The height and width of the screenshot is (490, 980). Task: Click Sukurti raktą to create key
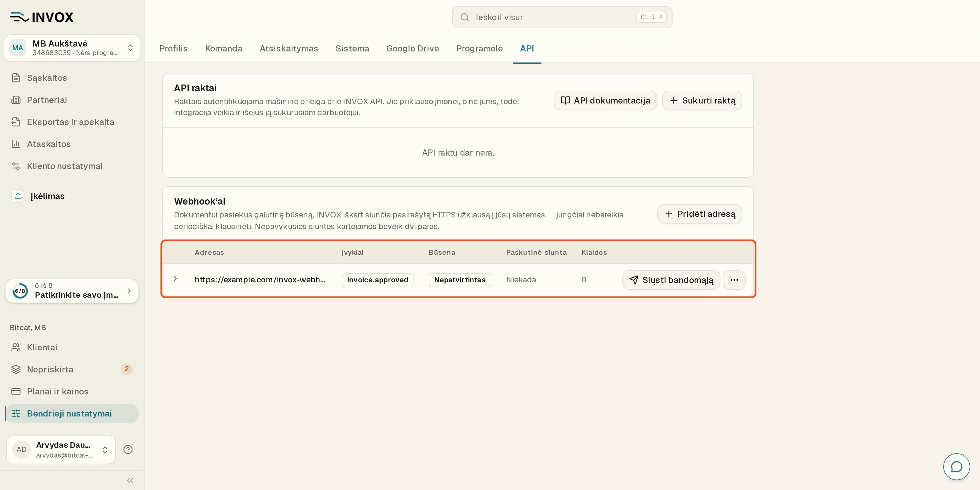(702, 100)
